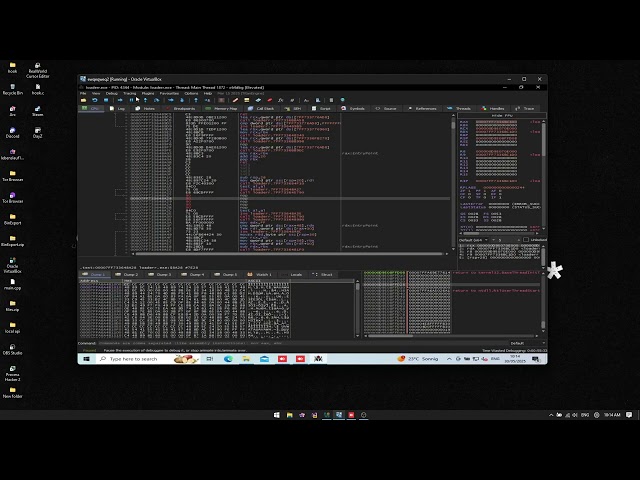The height and width of the screenshot is (480, 640).
Task: Click the Find strings toolbar icon
Action: tap(306, 100)
